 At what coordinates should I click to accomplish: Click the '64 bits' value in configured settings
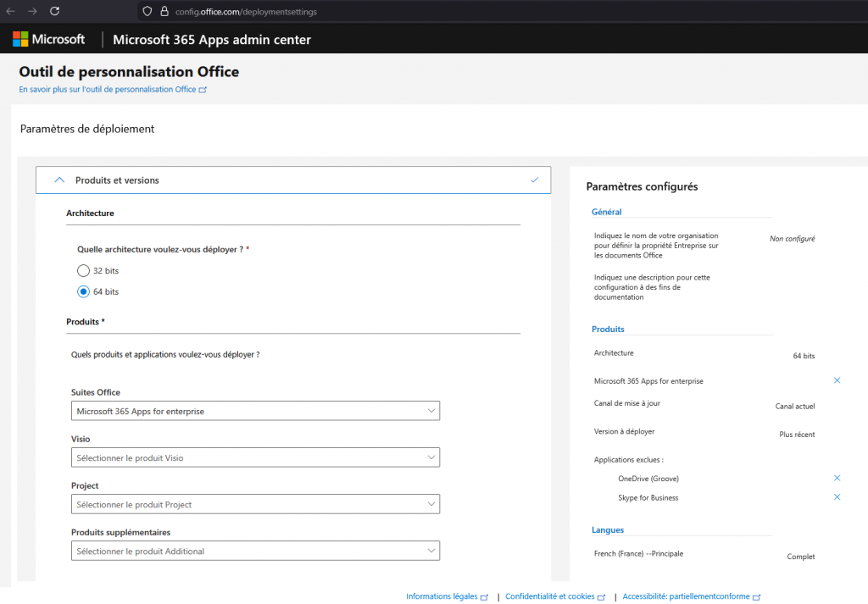[804, 356]
